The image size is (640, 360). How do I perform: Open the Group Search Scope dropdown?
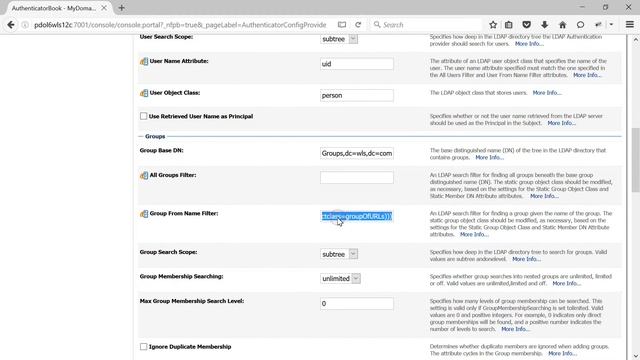(x=339, y=254)
